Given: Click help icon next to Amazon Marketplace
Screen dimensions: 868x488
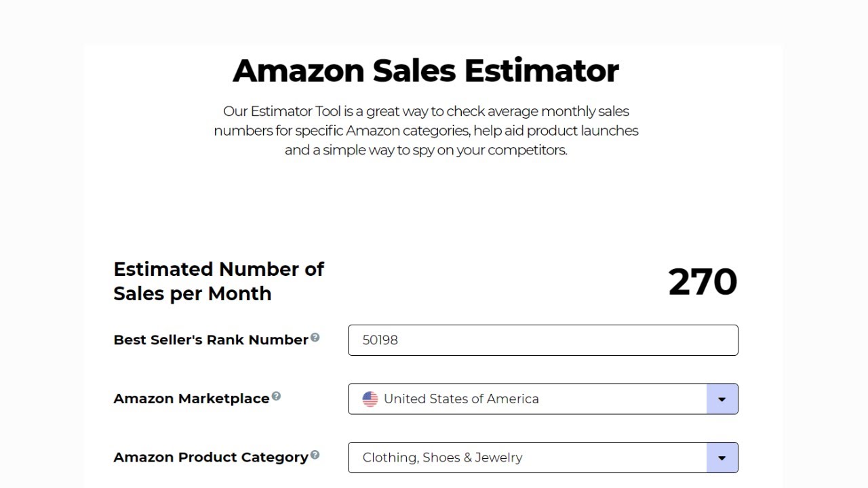Looking at the screenshot, I should click(x=276, y=396).
